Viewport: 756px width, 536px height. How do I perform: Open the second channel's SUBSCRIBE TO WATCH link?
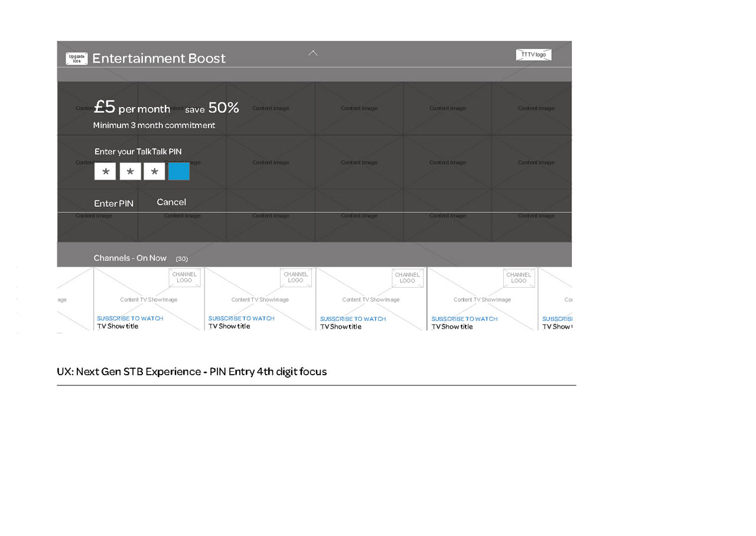242,319
